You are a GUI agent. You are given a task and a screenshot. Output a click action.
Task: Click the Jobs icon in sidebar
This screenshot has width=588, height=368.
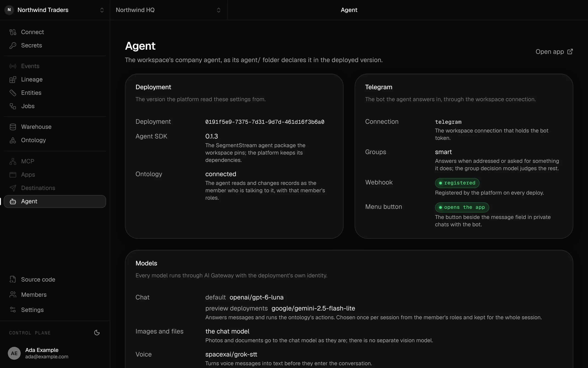point(13,106)
